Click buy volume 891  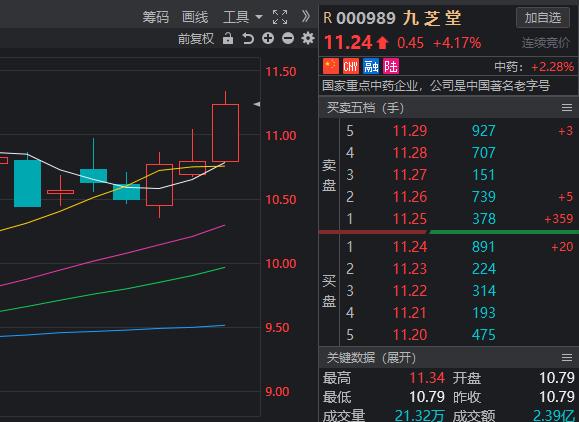pos(483,247)
